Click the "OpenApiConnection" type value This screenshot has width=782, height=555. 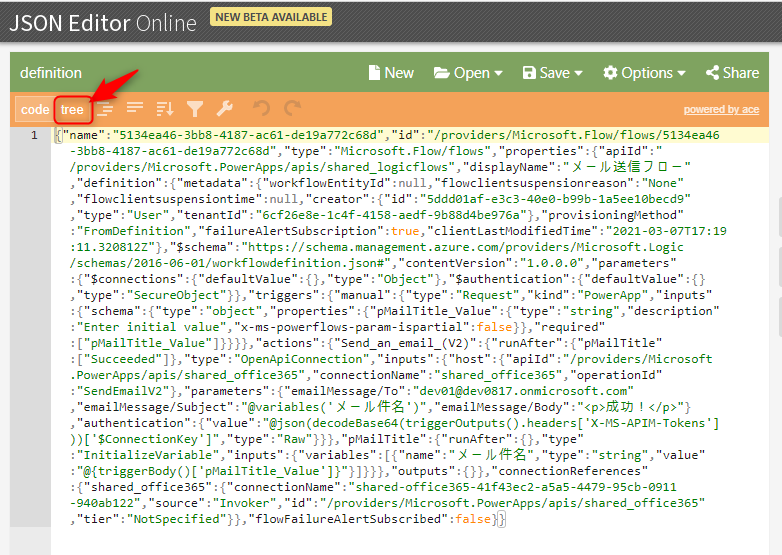point(302,359)
